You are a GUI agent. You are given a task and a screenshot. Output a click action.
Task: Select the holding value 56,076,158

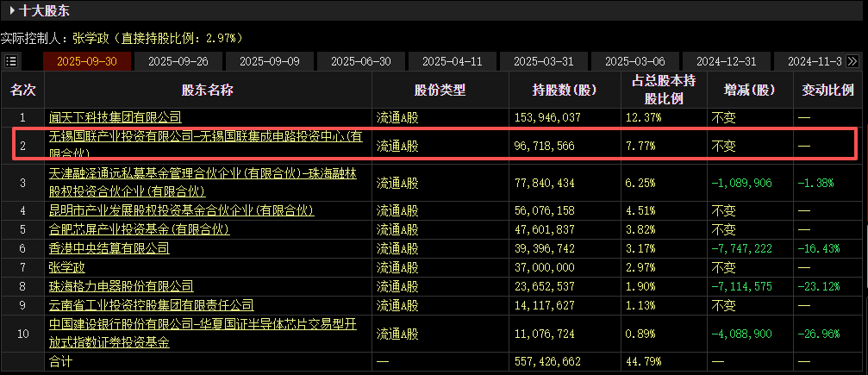click(544, 210)
